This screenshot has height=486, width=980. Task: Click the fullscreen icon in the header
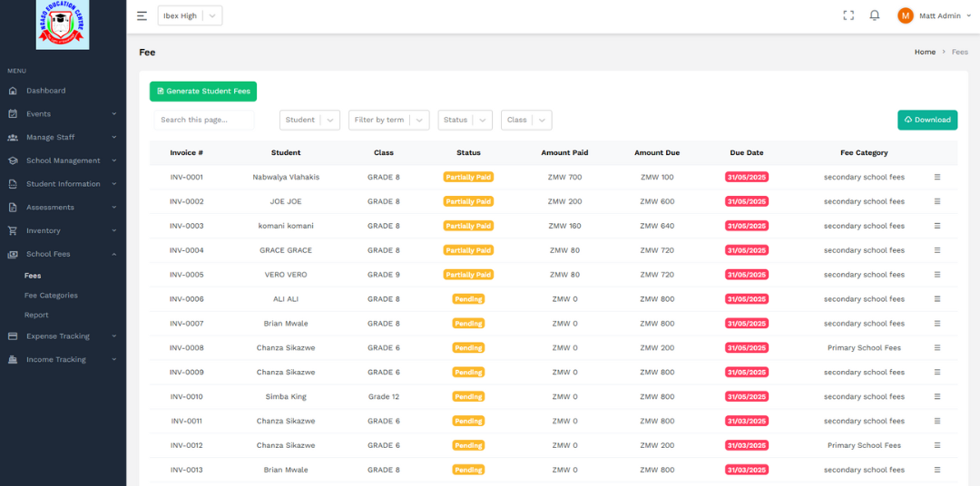pyautogui.click(x=848, y=15)
